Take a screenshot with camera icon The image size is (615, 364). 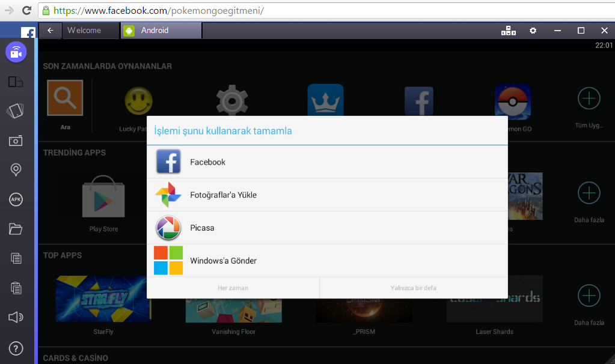pyautogui.click(x=16, y=141)
